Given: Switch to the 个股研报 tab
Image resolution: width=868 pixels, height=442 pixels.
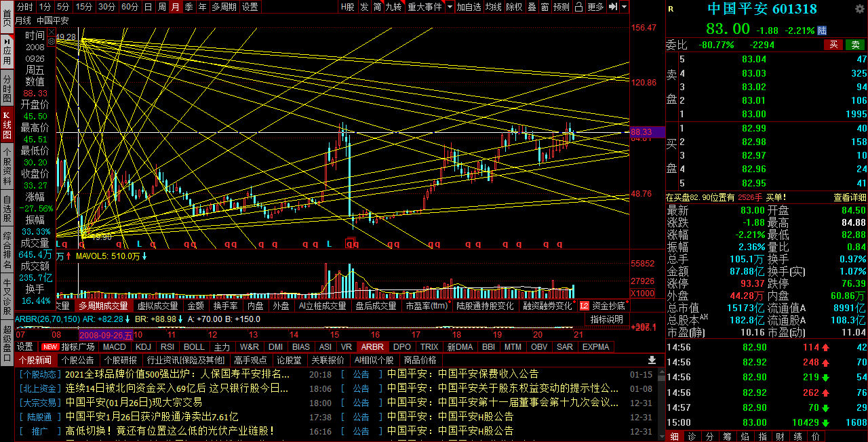Looking at the screenshot, I should [120, 360].
